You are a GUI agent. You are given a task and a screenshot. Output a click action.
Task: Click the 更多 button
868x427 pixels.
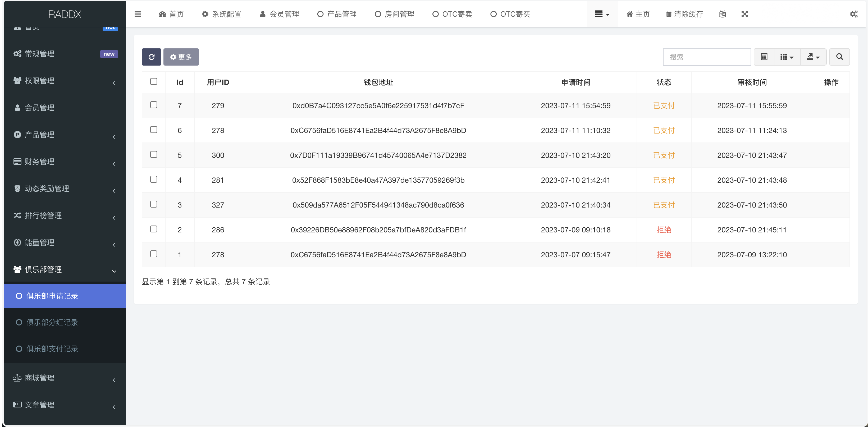point(181,57)
